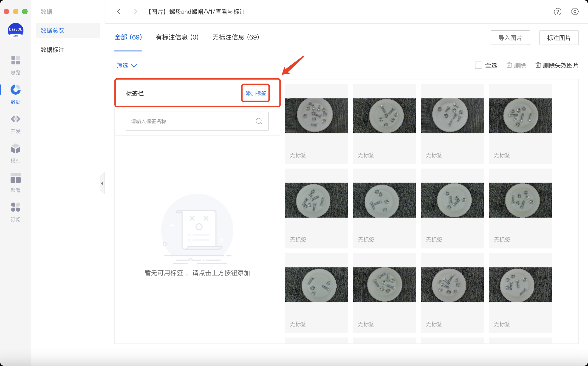Focus the 请输入标签名称 input field
This screenshot has height=366, width=588.
pos(197,121)
